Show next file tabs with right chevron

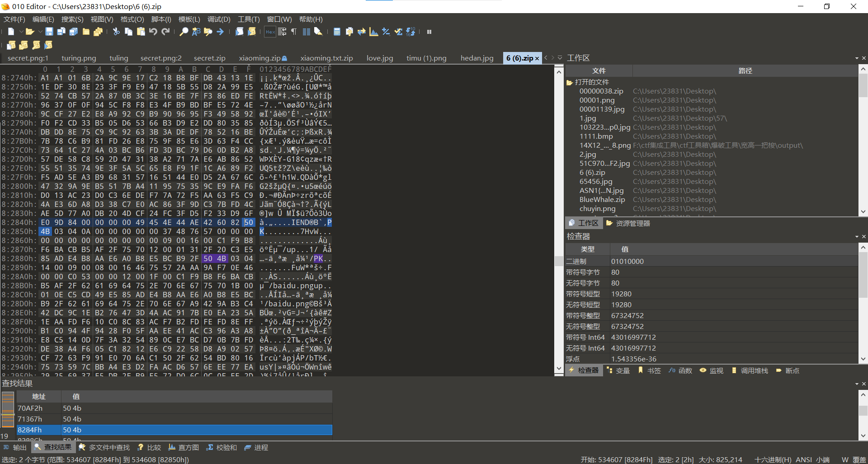[552, 58]
